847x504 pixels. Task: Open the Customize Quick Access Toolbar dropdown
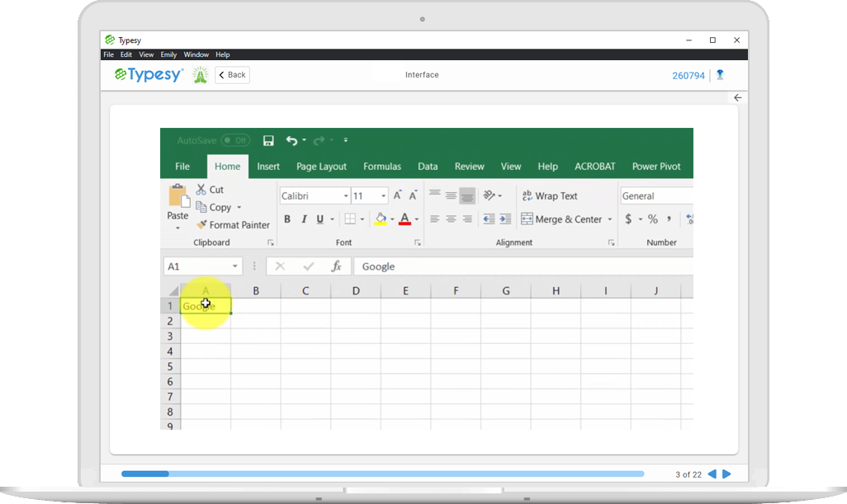tap(346, 140)
